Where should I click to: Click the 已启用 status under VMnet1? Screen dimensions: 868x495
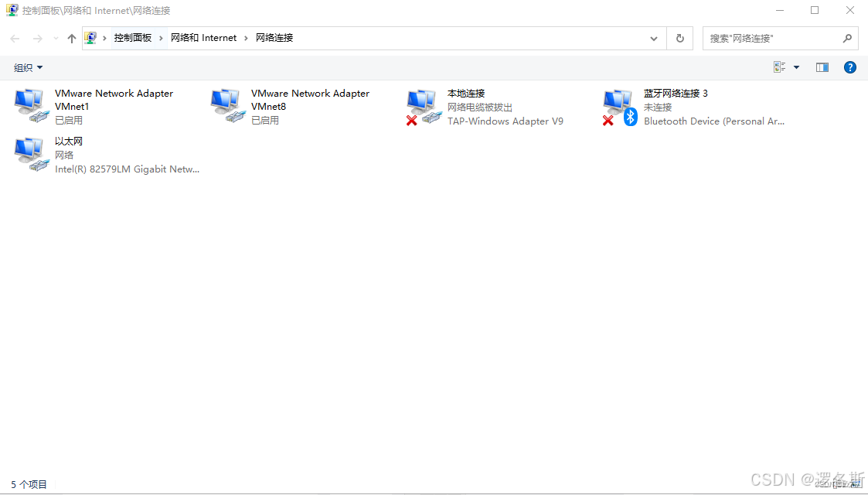click(x=69, y=120)
